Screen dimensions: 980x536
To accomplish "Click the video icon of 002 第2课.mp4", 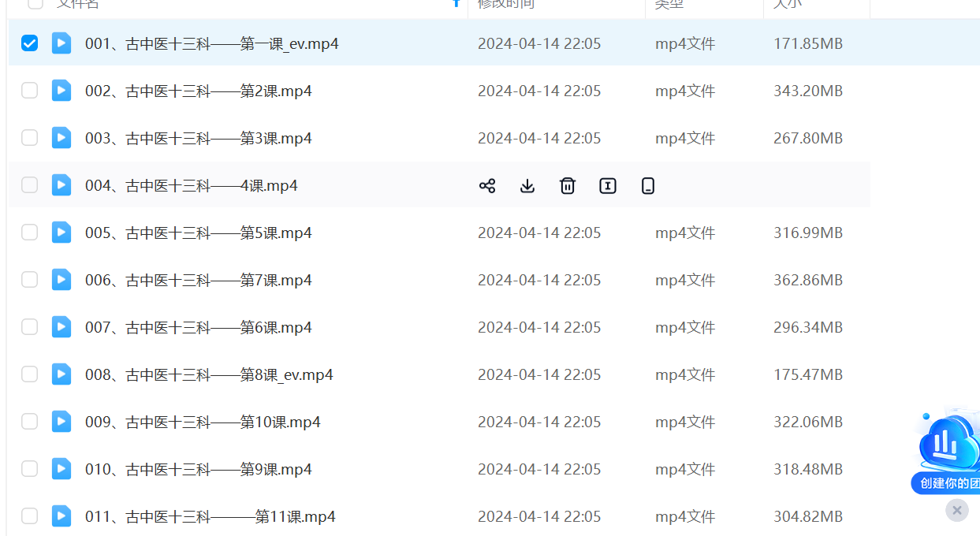I will (x=61, y=91).
